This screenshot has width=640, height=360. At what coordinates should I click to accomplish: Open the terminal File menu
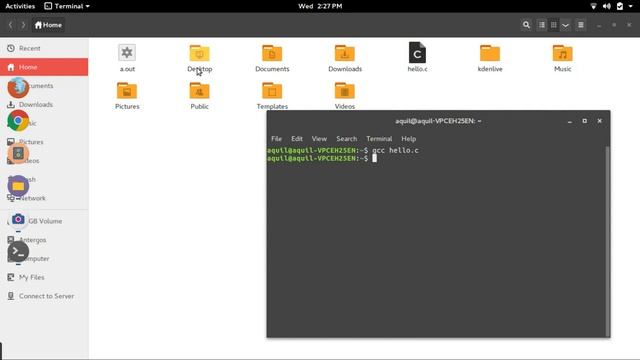[x=276, y=139]
